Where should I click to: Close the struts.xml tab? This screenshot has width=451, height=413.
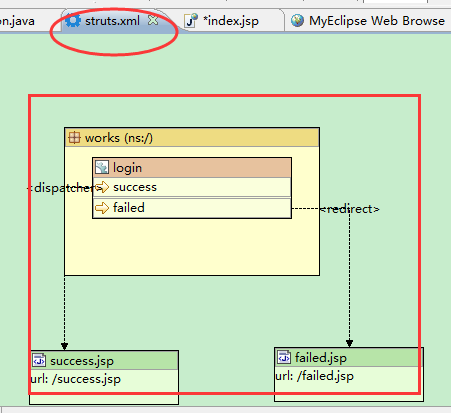coord(153,21)
